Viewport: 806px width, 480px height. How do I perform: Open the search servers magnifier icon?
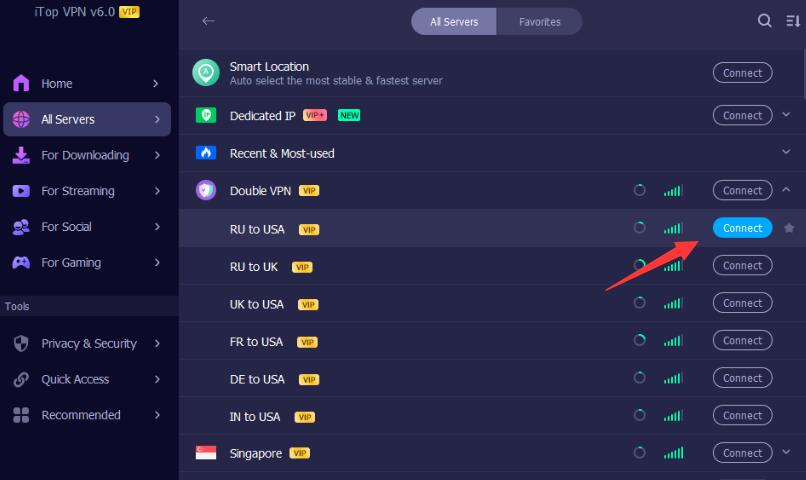click(x=764, y=21)
